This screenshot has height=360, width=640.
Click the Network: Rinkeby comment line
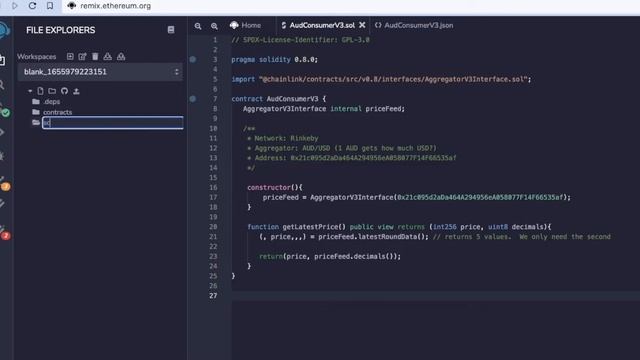click(282, 138)
